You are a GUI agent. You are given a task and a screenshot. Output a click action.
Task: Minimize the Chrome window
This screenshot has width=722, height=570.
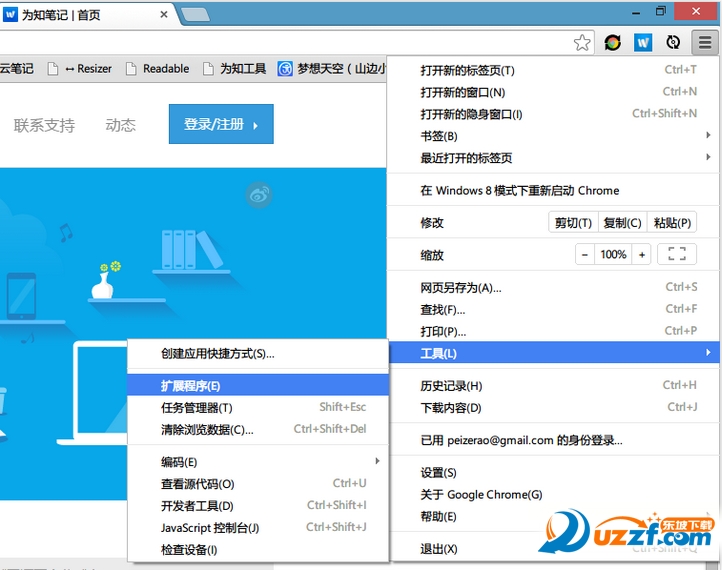pos(636,13)
